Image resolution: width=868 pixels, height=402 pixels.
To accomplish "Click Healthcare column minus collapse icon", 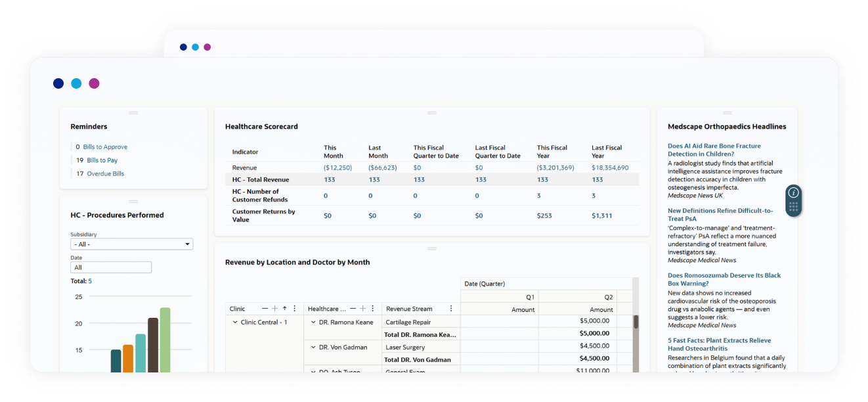I will click(353, 309).
